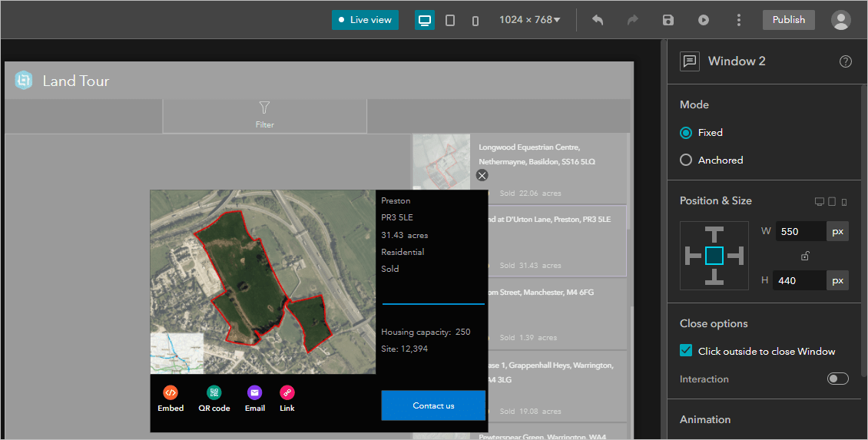This screenshot has width=868, height=440.
Task: Uncheck Click outside to close Window
Action: click(686, 351)
